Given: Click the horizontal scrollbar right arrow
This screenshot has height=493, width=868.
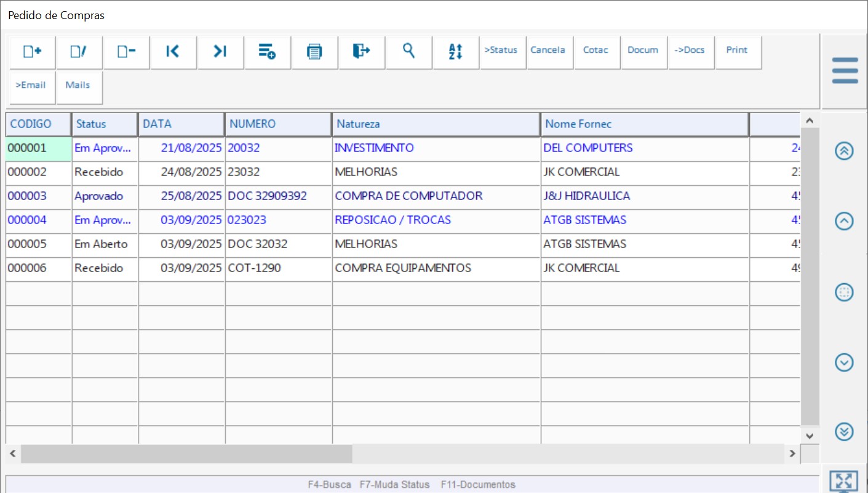Looking at the screenshot, I should [x=792, y=454].
